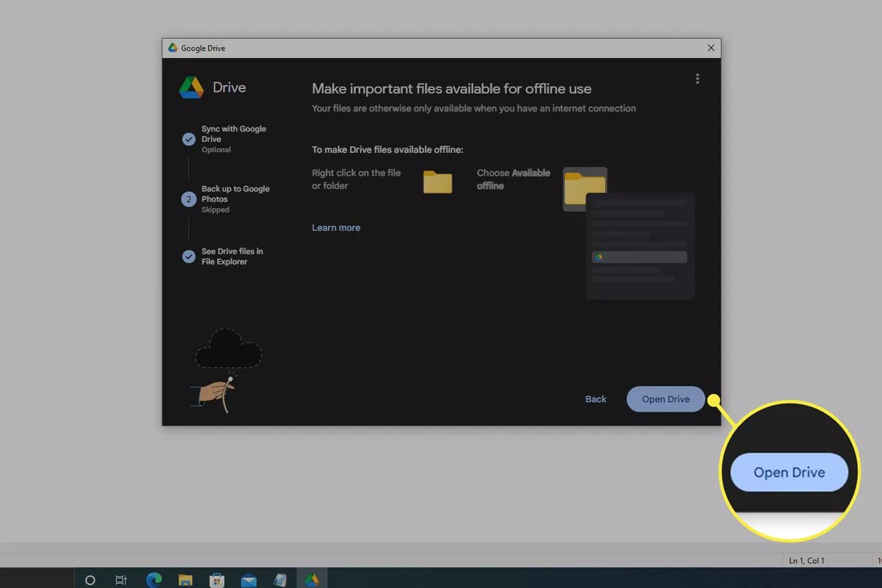
Task: Click the Google Drive taskbar icon
Action: pyautogui.click(x=312, y=580)
